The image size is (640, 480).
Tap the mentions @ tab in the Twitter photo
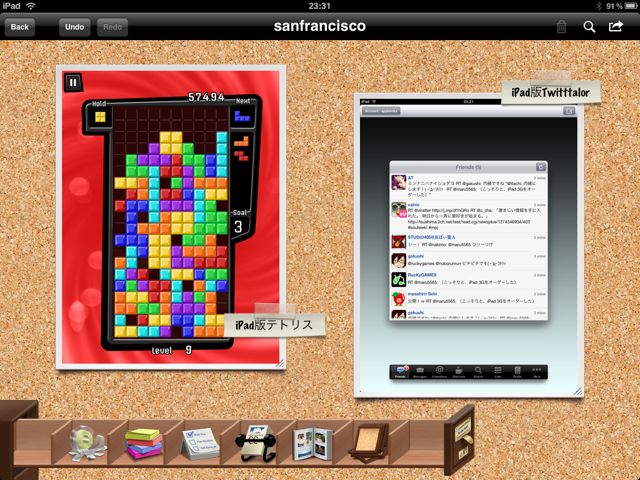(439, 372)
